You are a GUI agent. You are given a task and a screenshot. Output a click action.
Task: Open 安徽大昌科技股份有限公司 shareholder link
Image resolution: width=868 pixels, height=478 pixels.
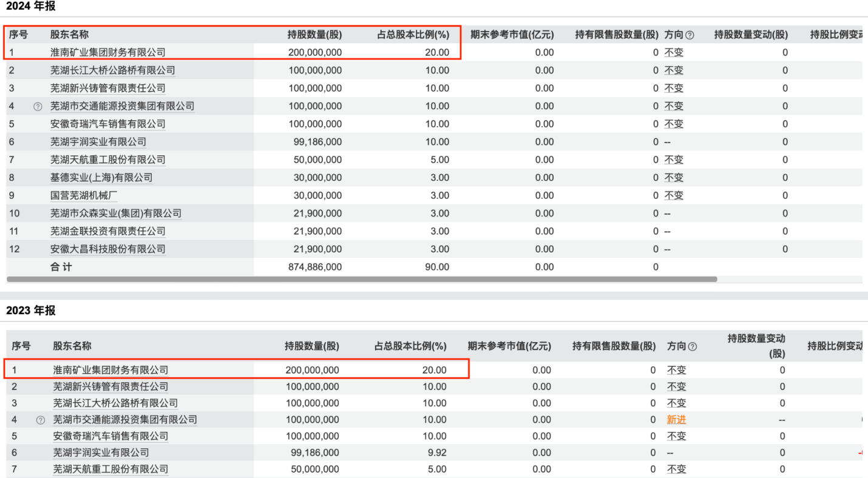click(x=107, y=249)
